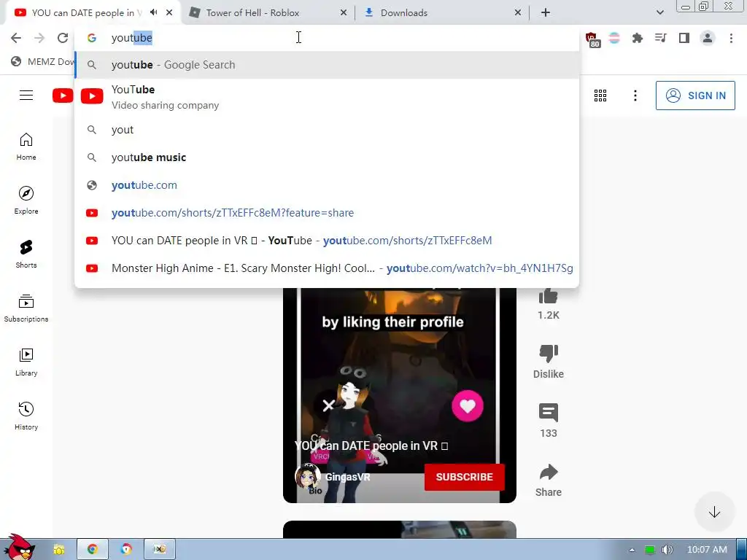Pick the 'youtube music' search suggestion

327,157
